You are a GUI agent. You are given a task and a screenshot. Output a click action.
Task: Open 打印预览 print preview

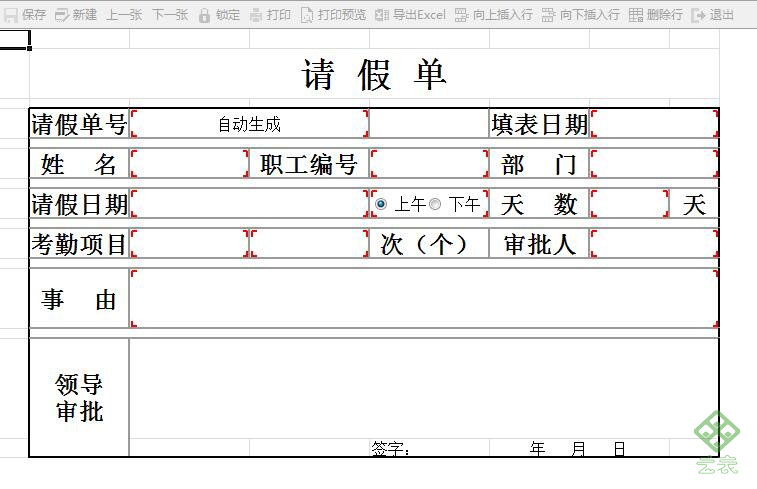(333, 15)
